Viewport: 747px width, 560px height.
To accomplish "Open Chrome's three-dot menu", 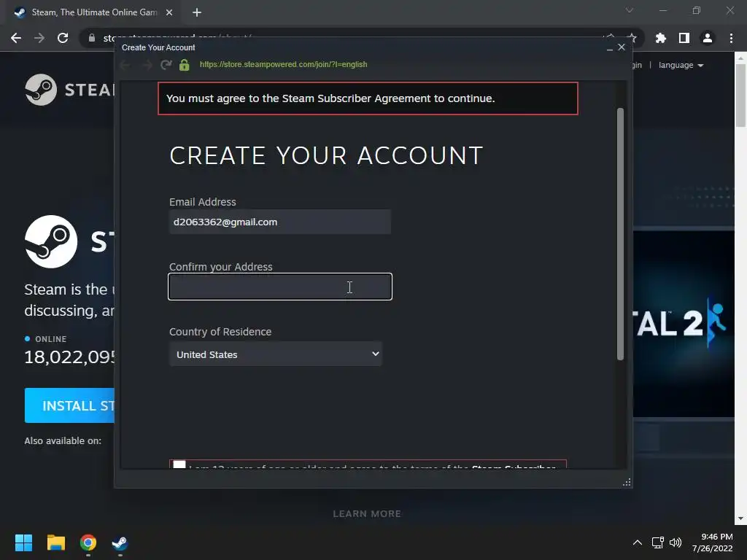I will (x=731, y=38).
